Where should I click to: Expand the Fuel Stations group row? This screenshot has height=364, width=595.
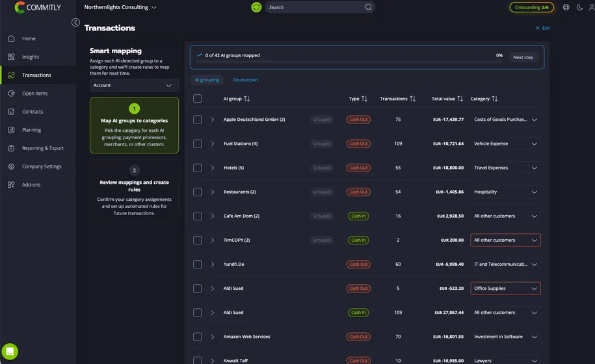[x=213, y=144]
